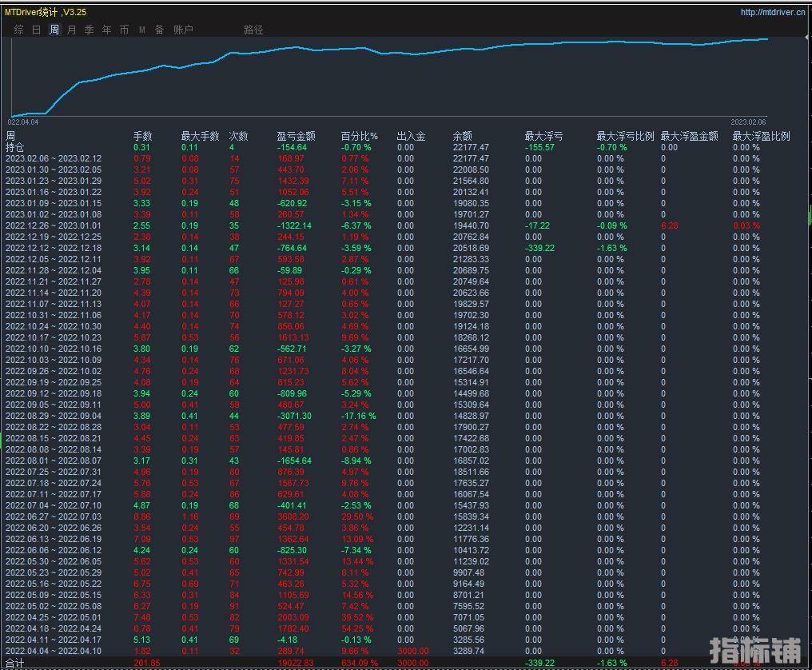Open the M tab
The width and height of the screenshot is (812, 670).
point(142,30)
